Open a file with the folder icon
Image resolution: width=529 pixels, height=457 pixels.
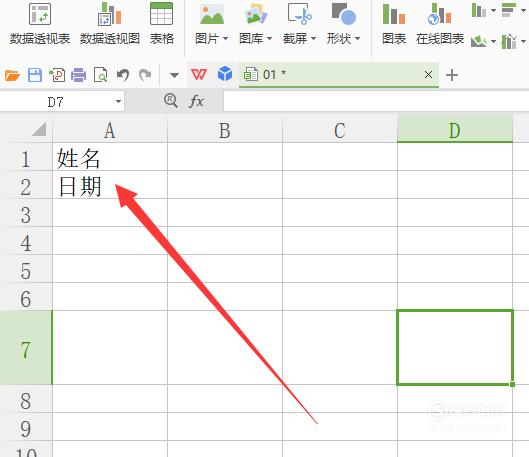click(x=12, y=75)
